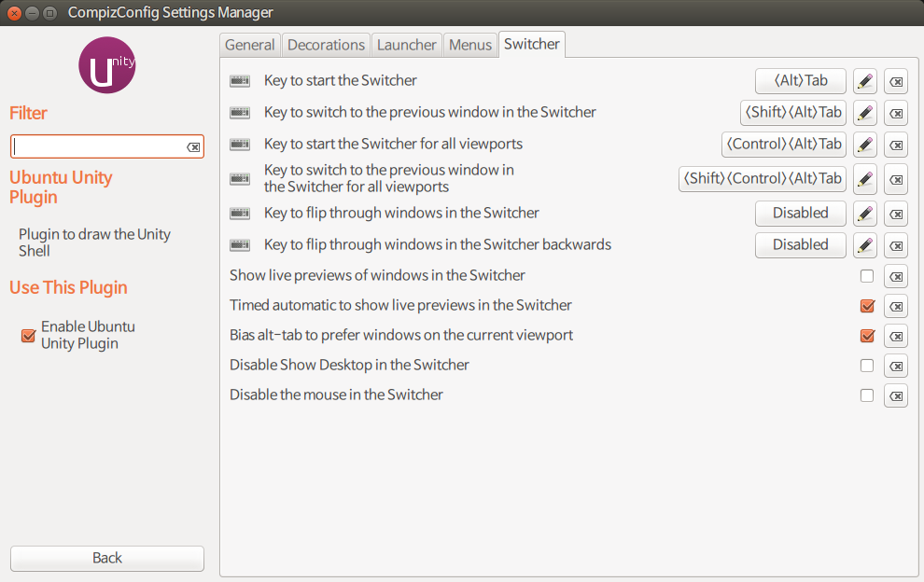
Task: Reset 'Key to flip through windows in the Switcher'
Action: pyautogui.click(x=896, y=214)
